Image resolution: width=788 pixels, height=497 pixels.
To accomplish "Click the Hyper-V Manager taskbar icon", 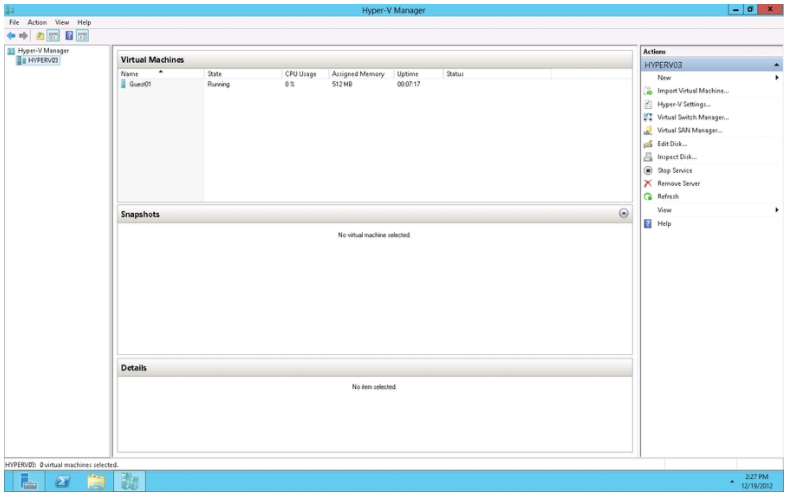I will click(130, 481).
